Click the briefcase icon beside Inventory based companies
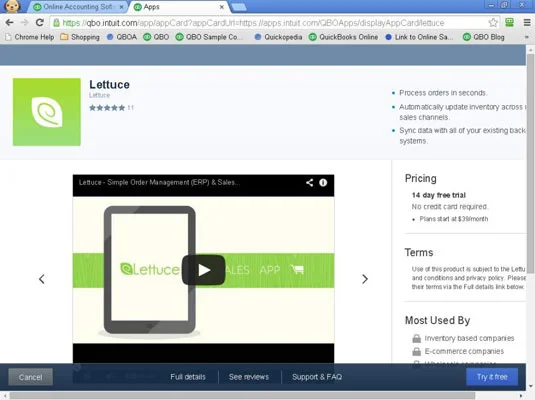Screen dimensions: 535x400 pyautogui.click(x=416, y=338)
